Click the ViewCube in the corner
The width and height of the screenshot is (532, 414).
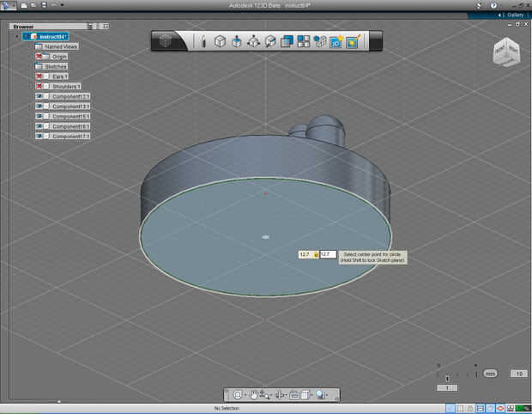tap(505, 52)
